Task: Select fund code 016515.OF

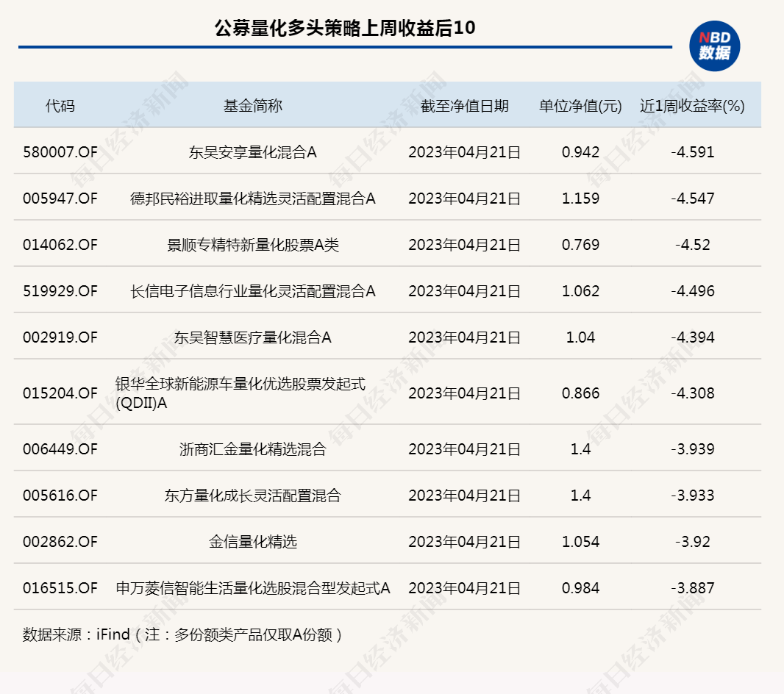Action: coord(60,588)
